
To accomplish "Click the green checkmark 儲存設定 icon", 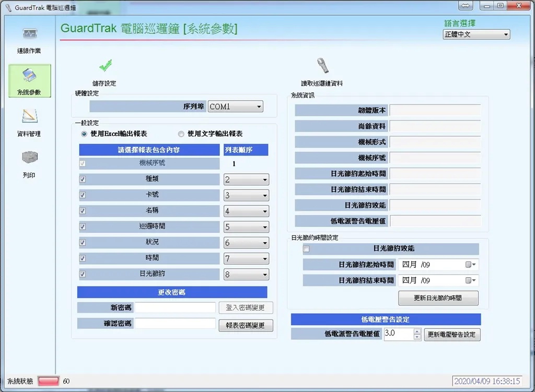I will (x=105, y=65).
